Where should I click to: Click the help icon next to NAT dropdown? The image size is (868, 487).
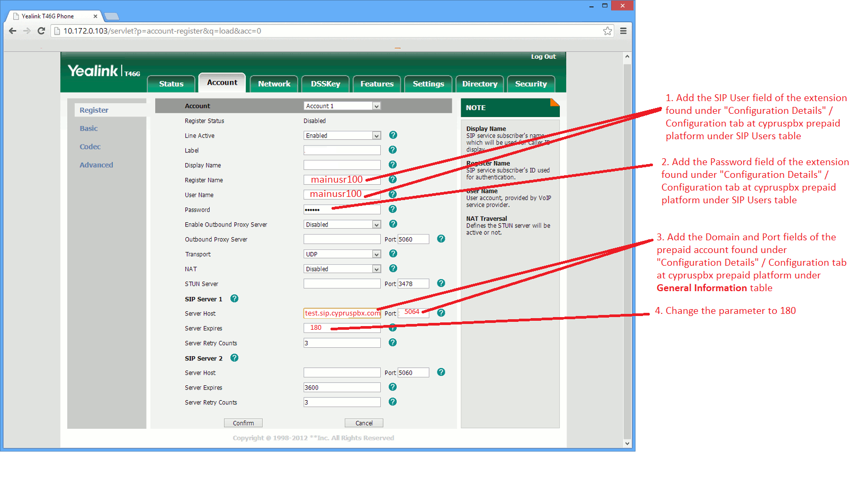click(393, 268)
